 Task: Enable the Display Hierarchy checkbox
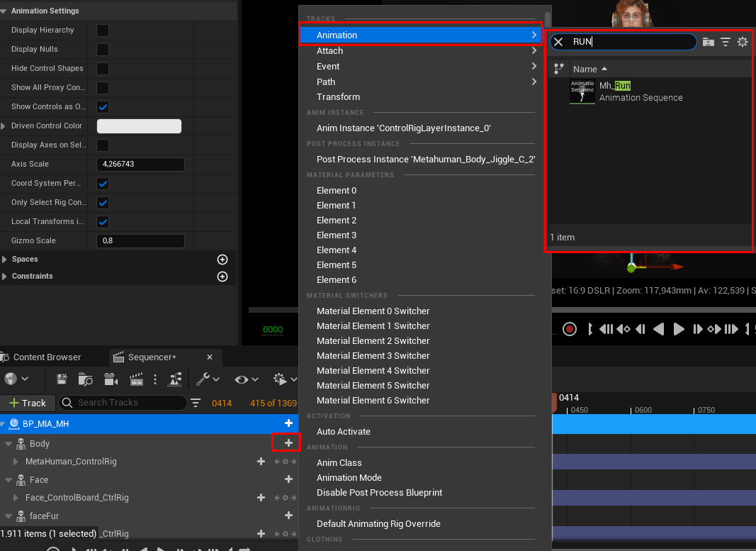[x=103, y=30]
